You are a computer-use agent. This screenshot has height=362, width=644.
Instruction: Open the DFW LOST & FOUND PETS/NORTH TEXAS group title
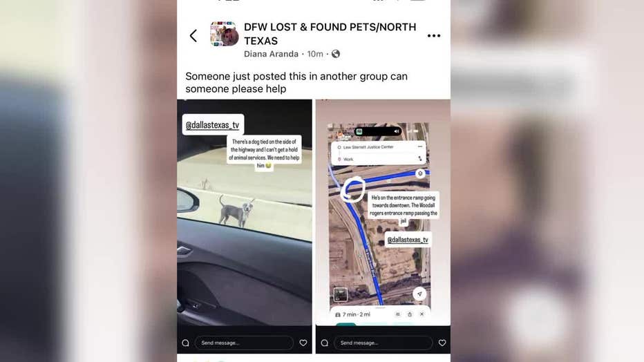tap(330, 34)
